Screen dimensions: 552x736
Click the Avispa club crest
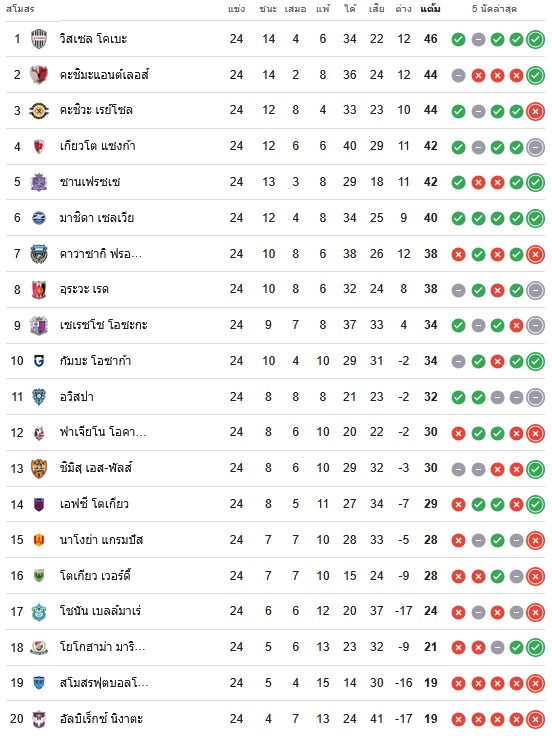click(39, 397)
